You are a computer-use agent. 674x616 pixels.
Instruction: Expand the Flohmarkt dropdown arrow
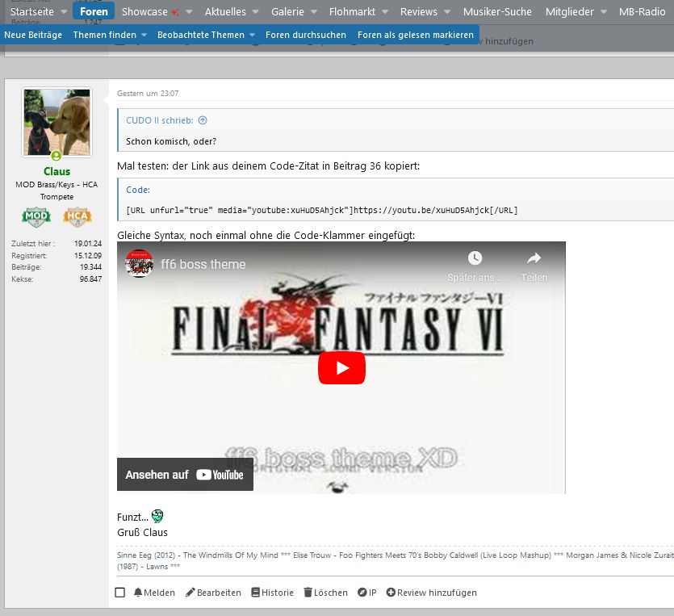click(x=385, y=12)
